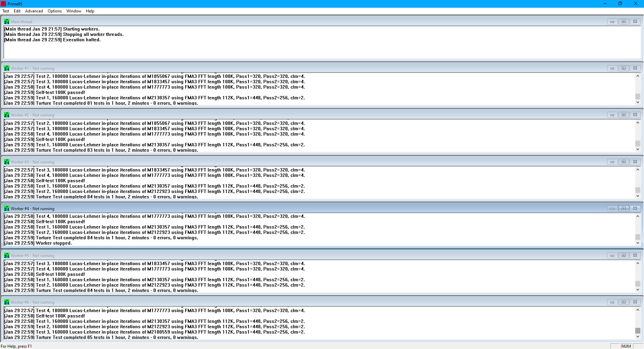
Task: Click the 'Worker stopped.' log line
Action: (x=38, y=243)
